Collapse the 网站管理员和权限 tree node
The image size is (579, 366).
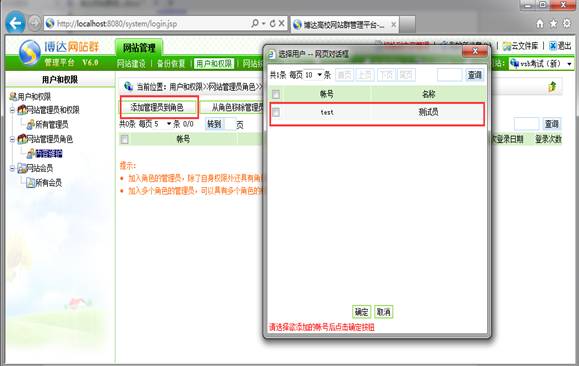point(12,110)
